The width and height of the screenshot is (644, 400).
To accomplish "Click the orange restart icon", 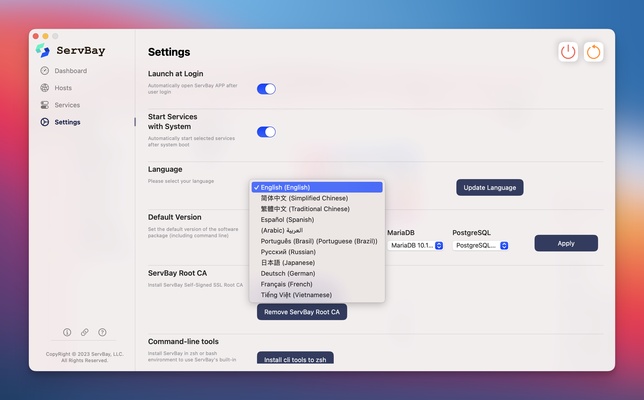I will [x=593, y=52].
